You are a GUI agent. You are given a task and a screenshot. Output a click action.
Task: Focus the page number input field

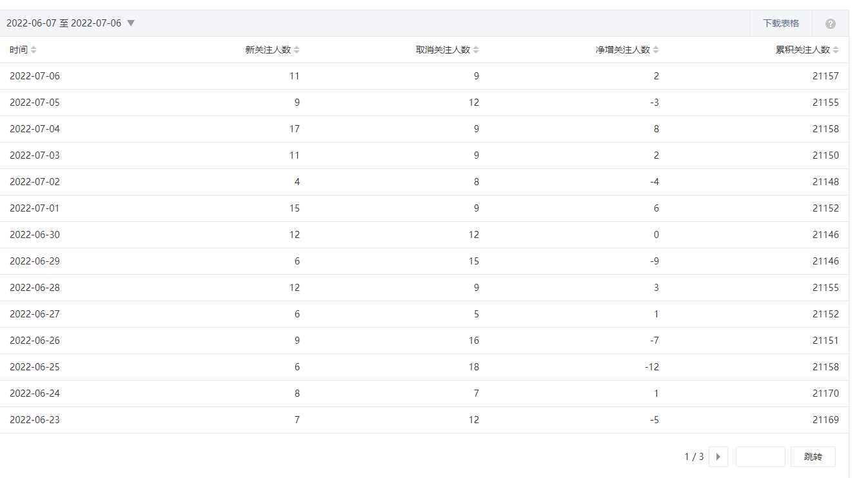tap(760, 457)
